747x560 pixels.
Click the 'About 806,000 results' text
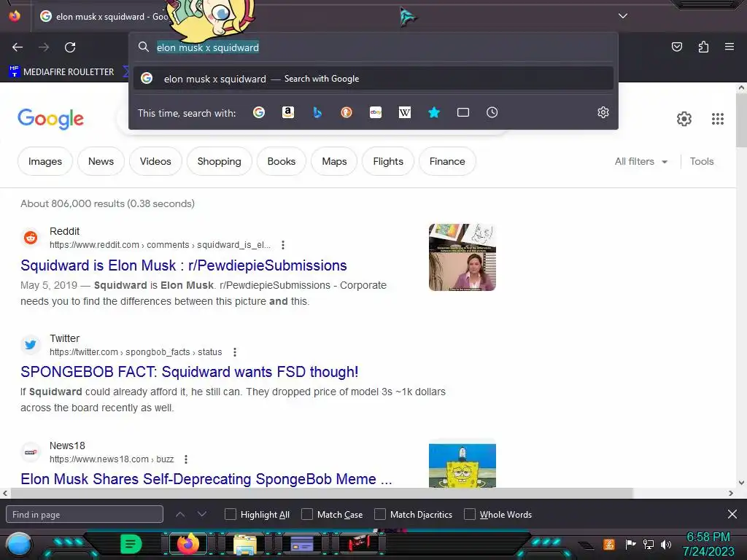click(108, 204)
